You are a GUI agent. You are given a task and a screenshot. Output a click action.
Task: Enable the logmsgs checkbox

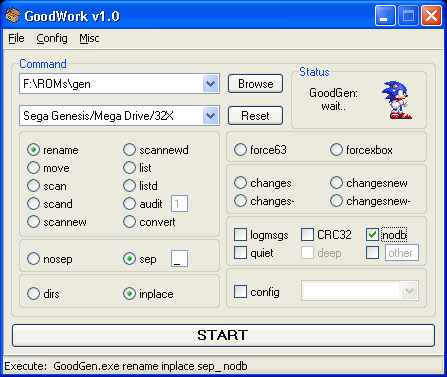240,235
